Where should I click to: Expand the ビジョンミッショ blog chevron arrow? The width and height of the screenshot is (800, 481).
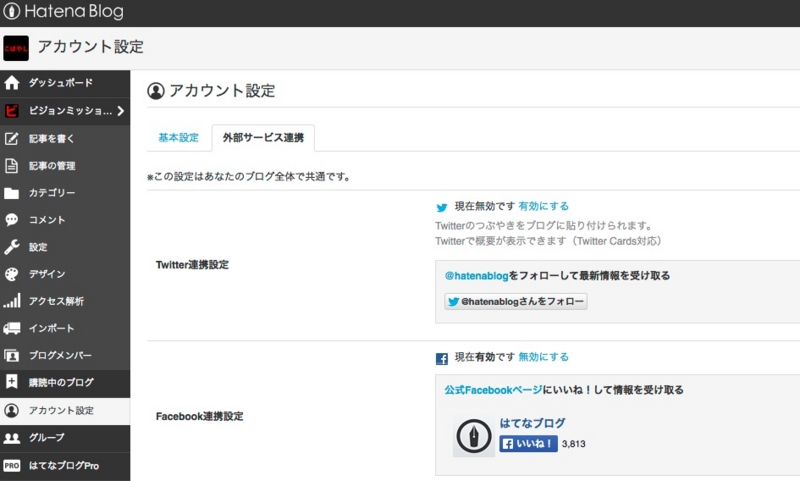[x=120, y=111]
